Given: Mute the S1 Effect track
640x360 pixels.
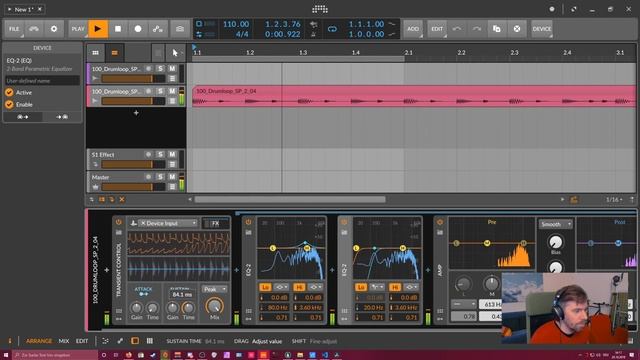Looking at the screenshot, I should click(x=172, y=154).
